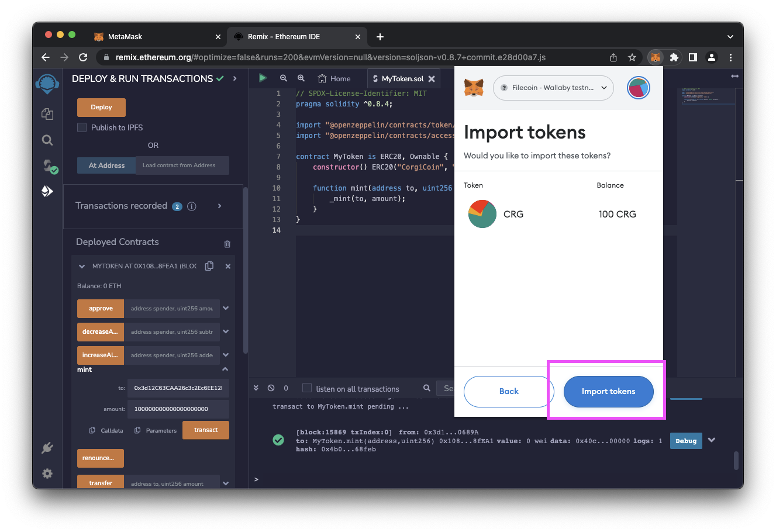Screen dimensions: 776x532
Task: Click transfer function button
Action: coord(101,482)
